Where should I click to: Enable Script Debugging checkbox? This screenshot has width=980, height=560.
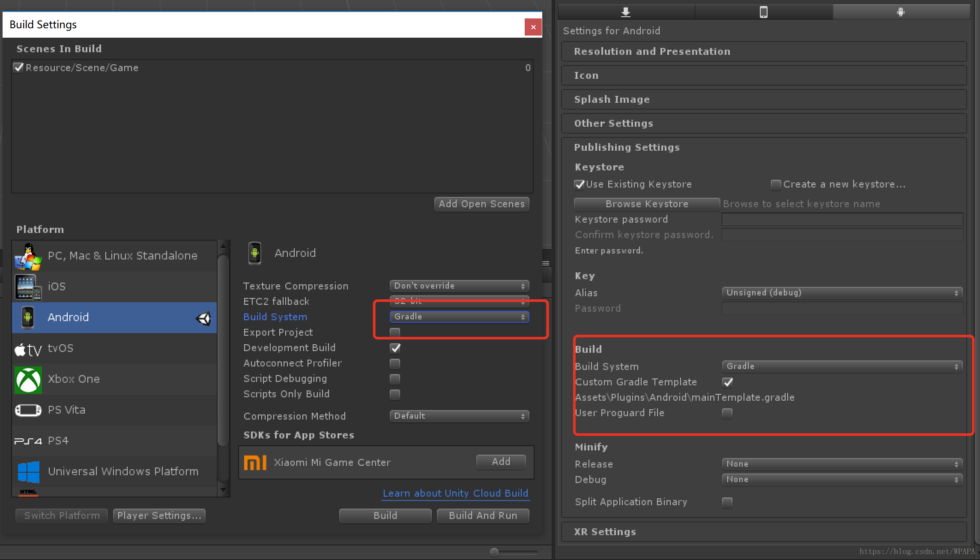point(395,379)
